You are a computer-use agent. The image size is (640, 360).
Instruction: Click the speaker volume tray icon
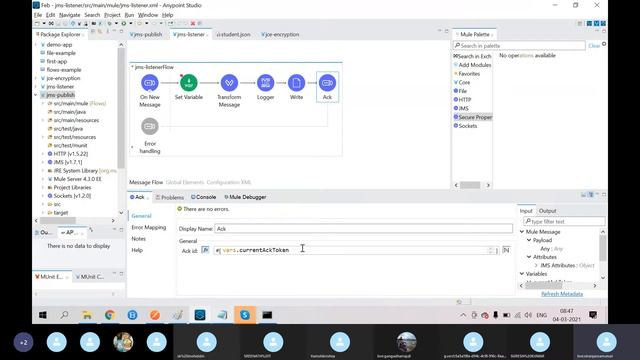pyautogui.click(x=528, y=315)
